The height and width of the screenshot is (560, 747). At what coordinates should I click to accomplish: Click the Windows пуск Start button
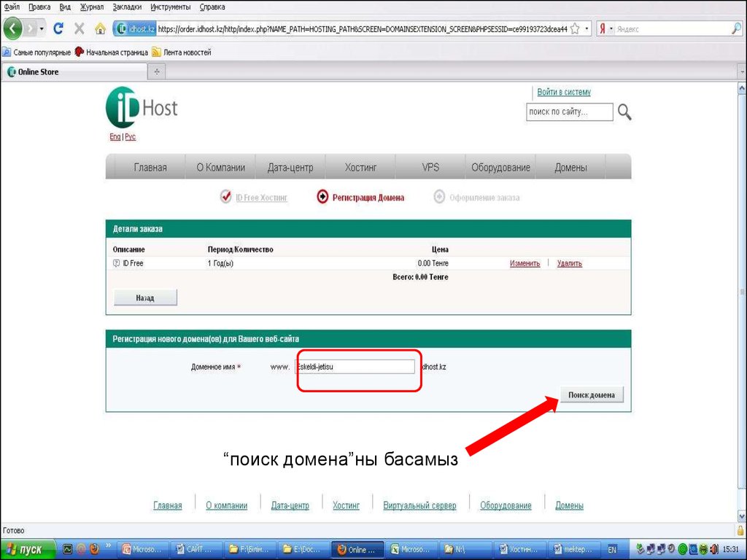point(28,550)
